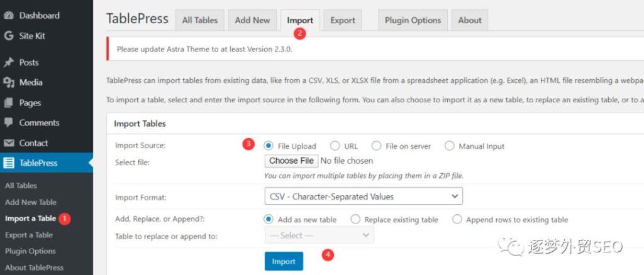The image size is (644, 275).
Task: Click the Posts pushpin icon
Action: pyautogui.click(x=9, y=62)
